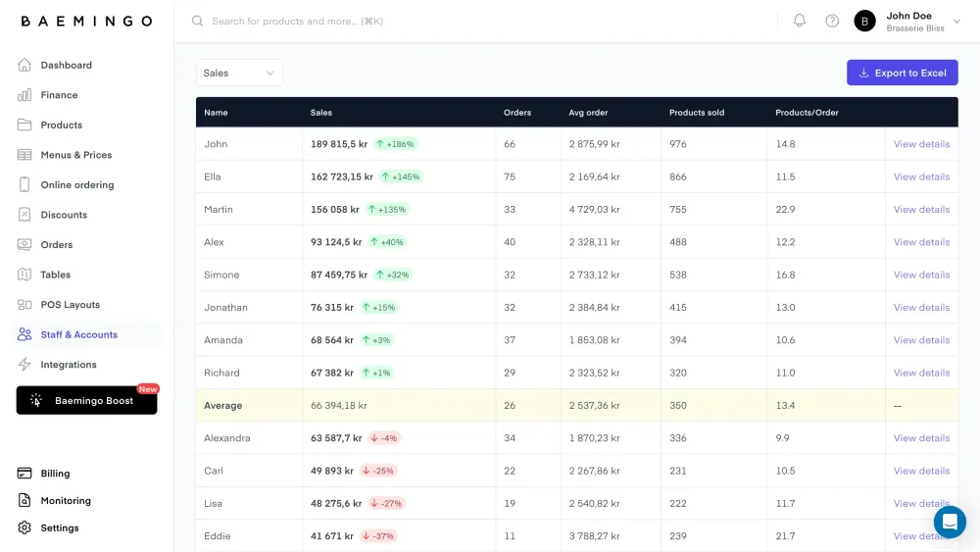The width and height of the screenshot is (980, 552).
Task: Click the Monitoring icon in sidebar
Action: (24, 501)
